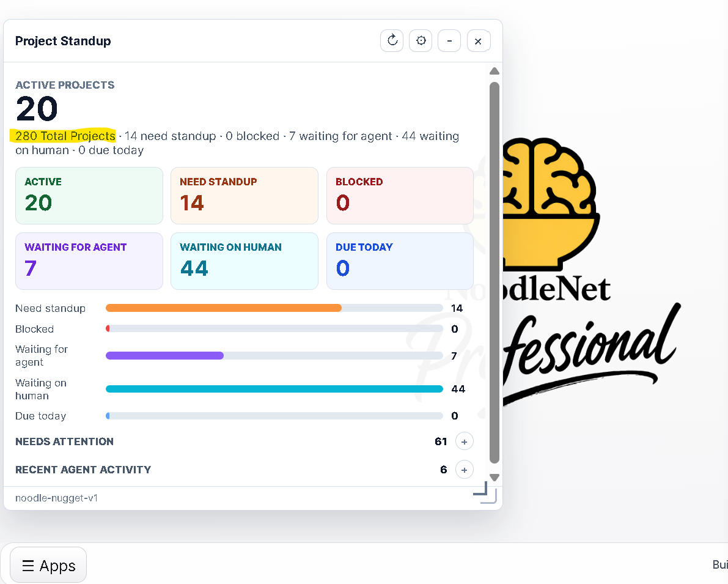Screen dimensions: 728x584
Task: Click the Need standup bar value 14
Action: pos(457,308)
